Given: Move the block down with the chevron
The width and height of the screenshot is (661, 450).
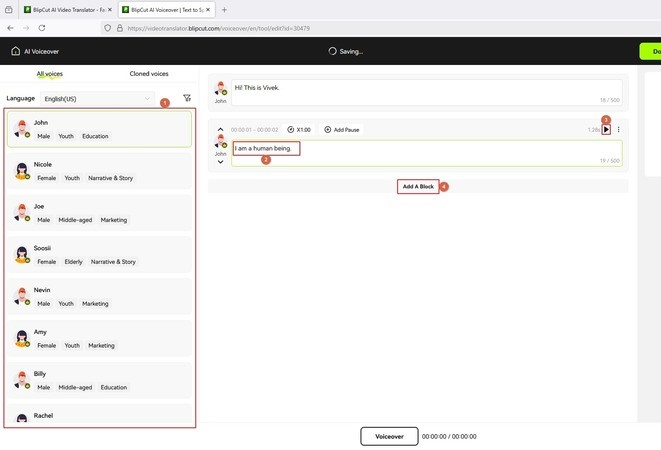Looking at the screenshot, I should coord(220,161).
